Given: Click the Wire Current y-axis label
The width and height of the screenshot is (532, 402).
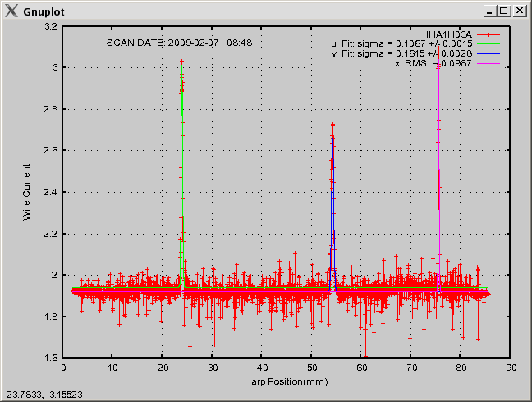Looking at the screenshot, I should [x=26, y=192].
